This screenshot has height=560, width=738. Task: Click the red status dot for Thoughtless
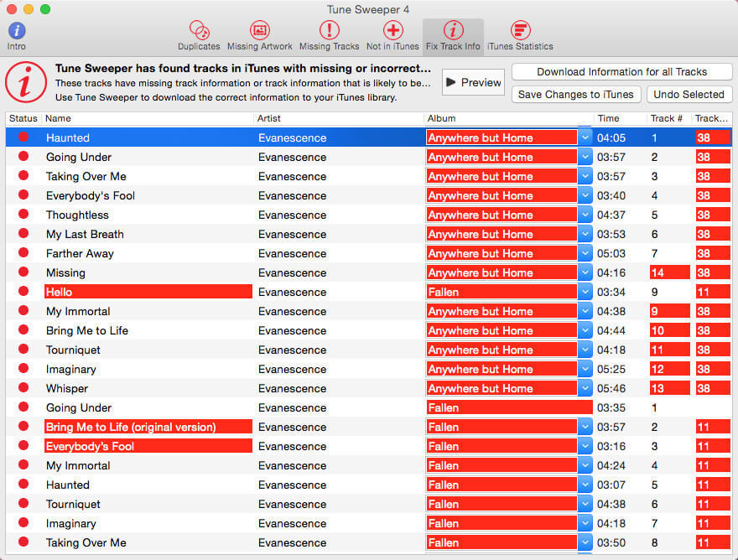pyautogui.click(x=23, y=214)
